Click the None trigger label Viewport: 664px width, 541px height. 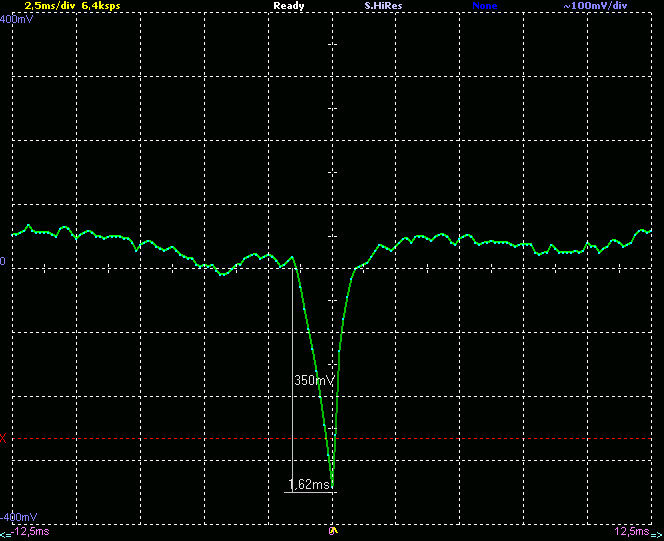pyautogui.click(x=484, y=6)
